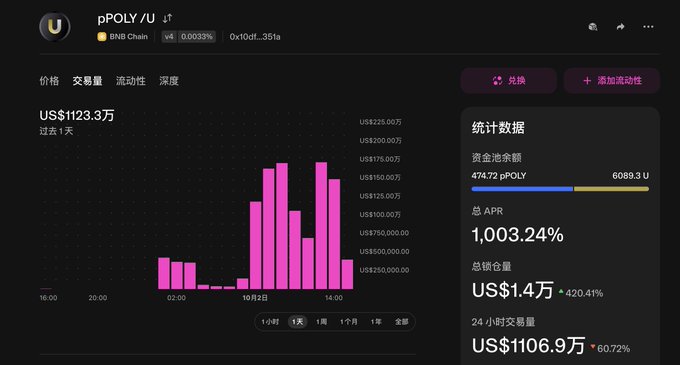Screen dimensions: 680x365
Task: Click the 添加流动性 button
Action: [612, 81]
